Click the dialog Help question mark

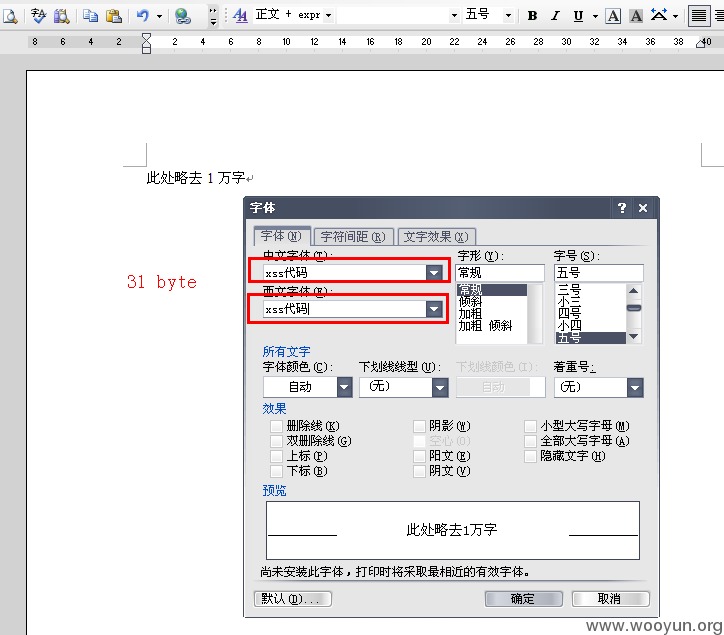pyautogui.click(x=622, y=208)
